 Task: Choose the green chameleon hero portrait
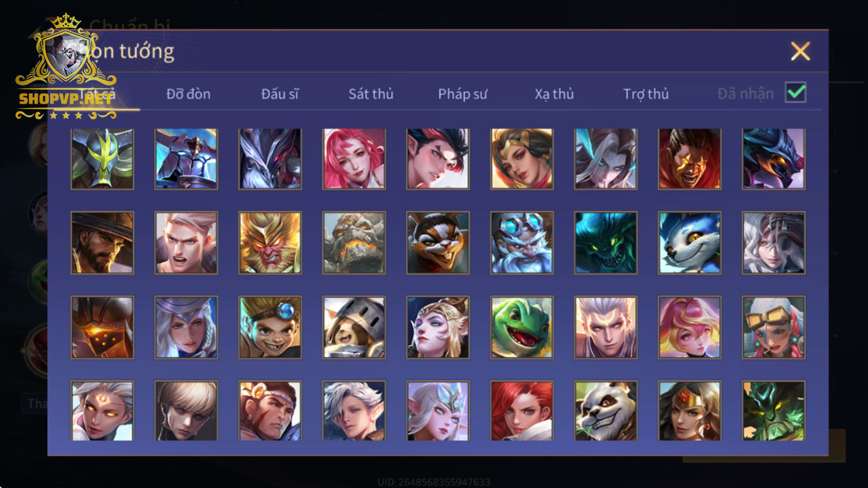[x=522, y=327]
